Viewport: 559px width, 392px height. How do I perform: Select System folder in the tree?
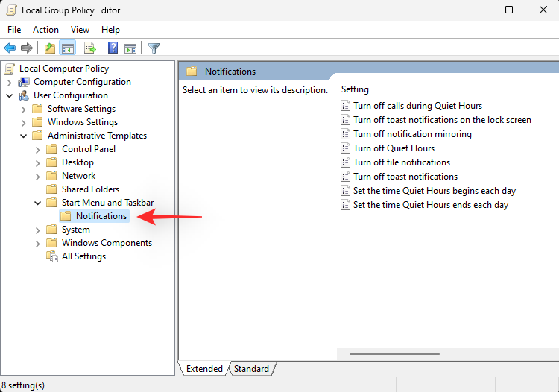(x=76, y=230)
